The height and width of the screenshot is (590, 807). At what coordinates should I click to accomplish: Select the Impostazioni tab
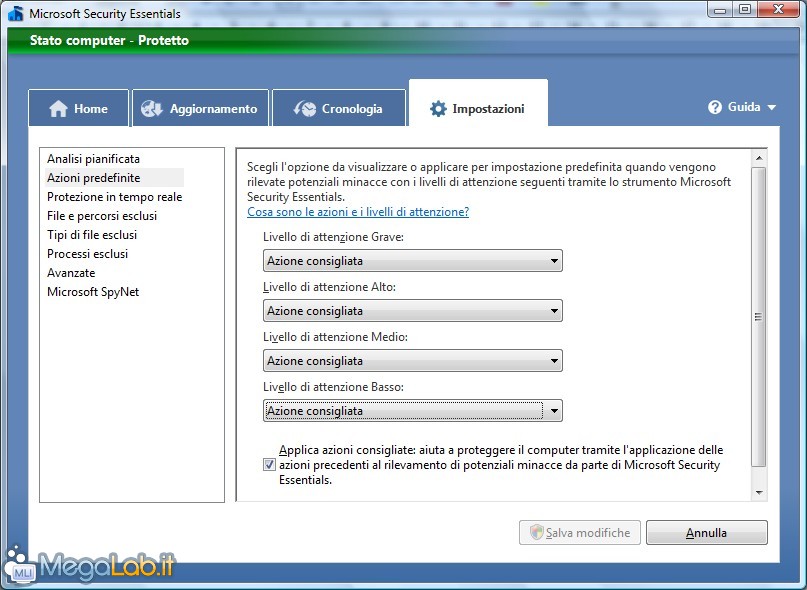coord(478,103)
